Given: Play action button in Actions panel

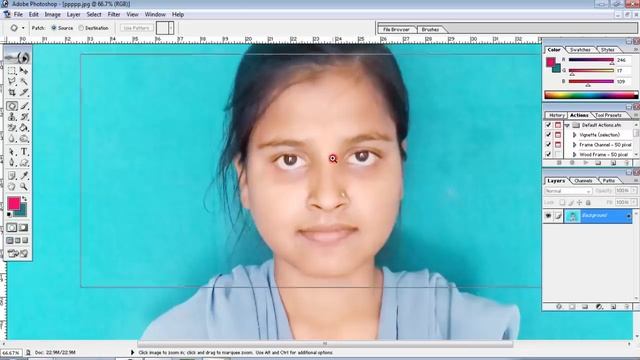Looking at the screenshot, I should point(586,163).
